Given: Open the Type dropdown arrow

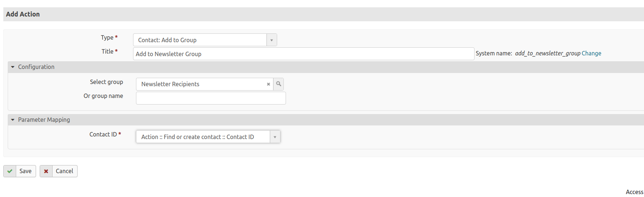Looking at the screenshot, I should [x=272, y=40].
